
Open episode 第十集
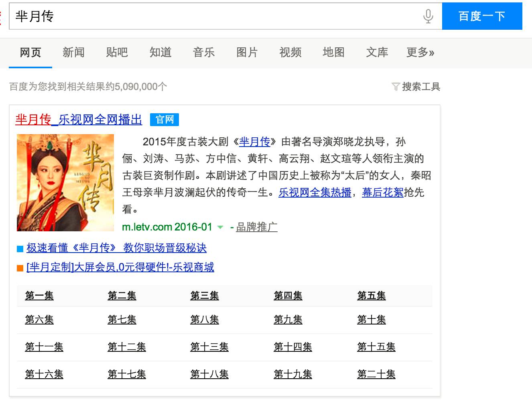(x=372, y=320)
